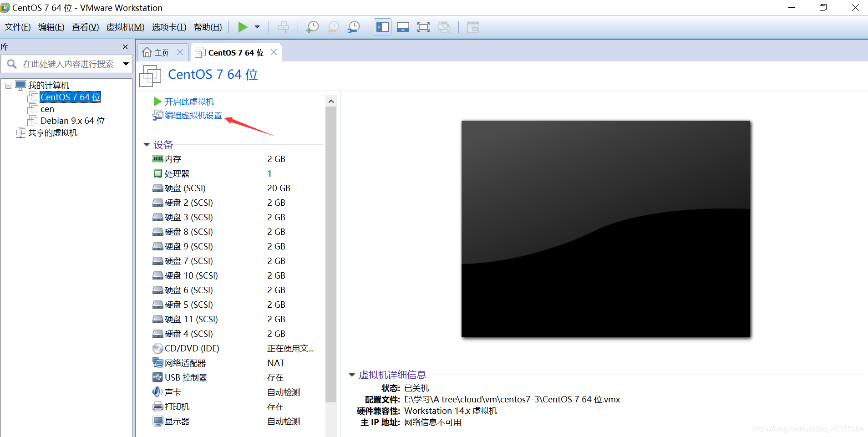Collapse the 虚拟机详细信息 section
868x437 pixels.
352,375
